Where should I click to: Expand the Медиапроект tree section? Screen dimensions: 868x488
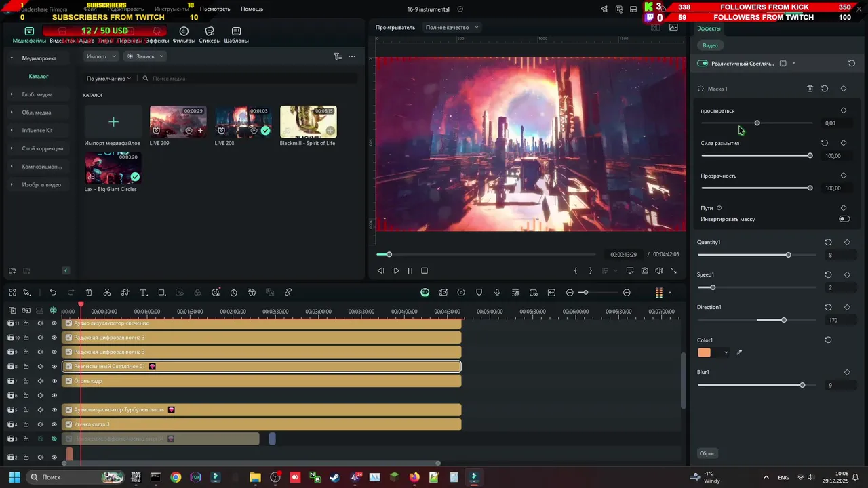point(12,58)
